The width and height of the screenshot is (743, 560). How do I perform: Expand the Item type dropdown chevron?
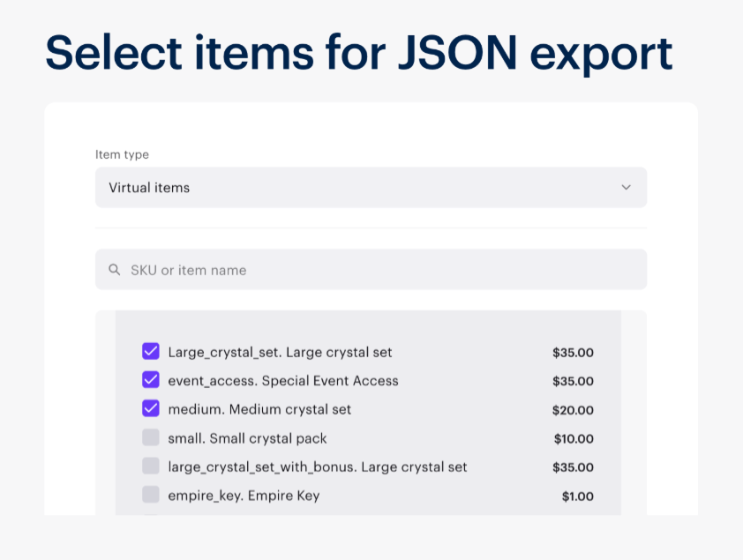point(626,188)
